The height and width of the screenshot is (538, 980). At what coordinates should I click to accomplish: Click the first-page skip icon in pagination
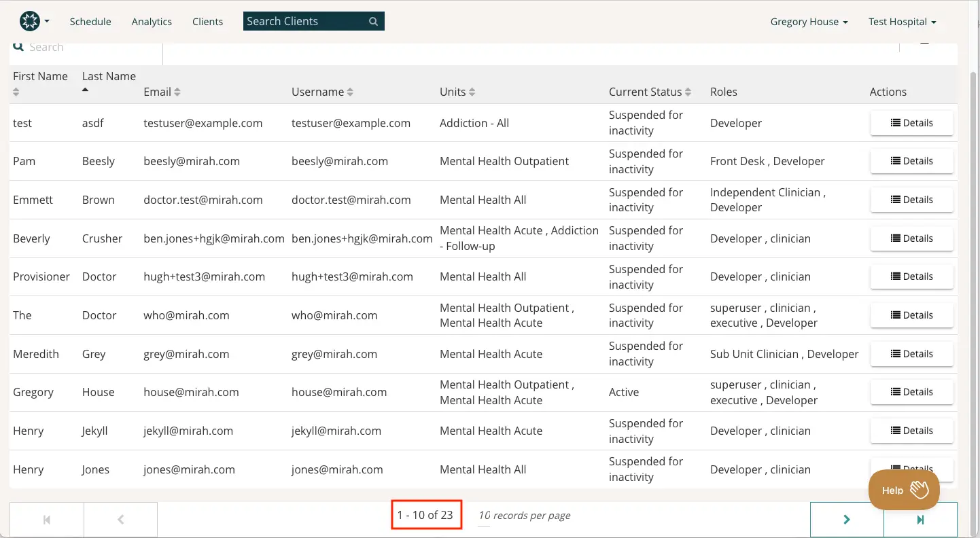coord(46,519)
